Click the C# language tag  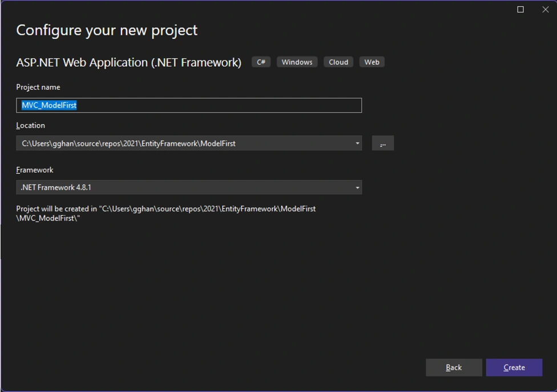pyautogui.click(x=261, y=62)
